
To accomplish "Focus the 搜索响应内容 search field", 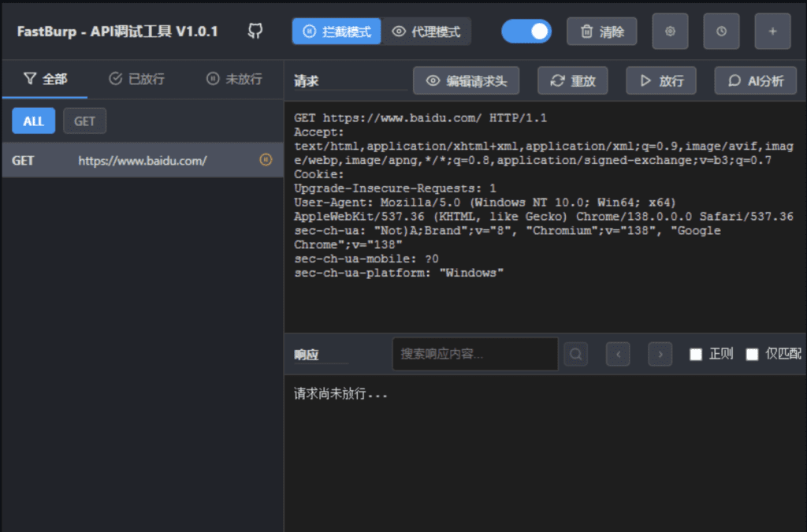I will click(x=475, y=354).
